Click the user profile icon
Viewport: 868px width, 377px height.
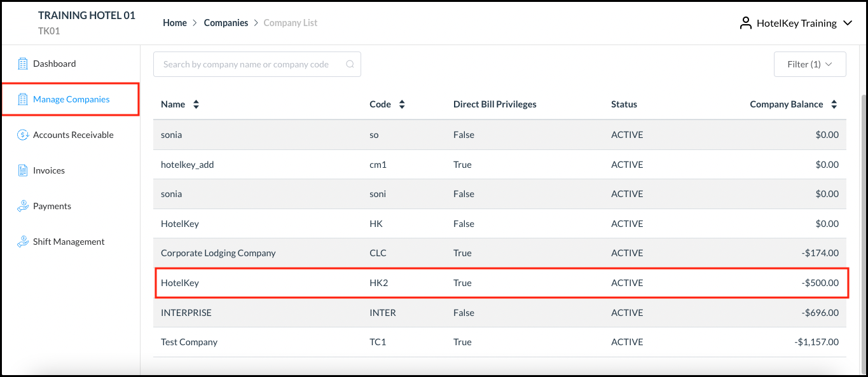[745, 23]
